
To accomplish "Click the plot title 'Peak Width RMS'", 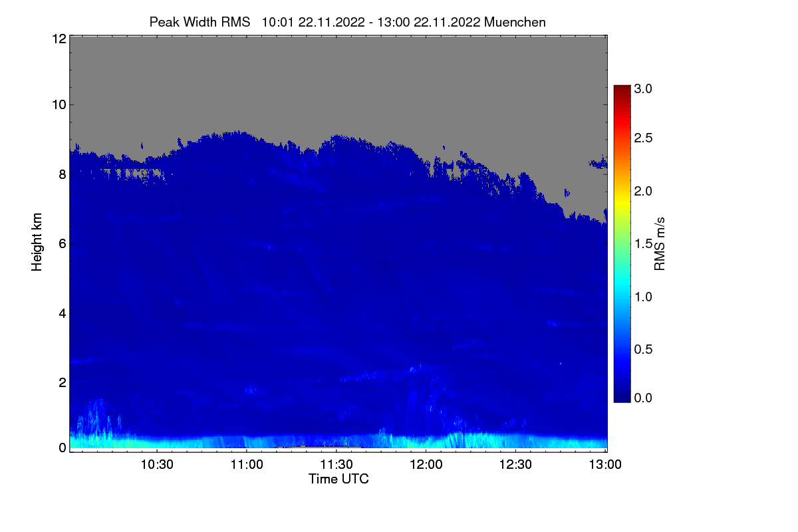I will 199,22.
